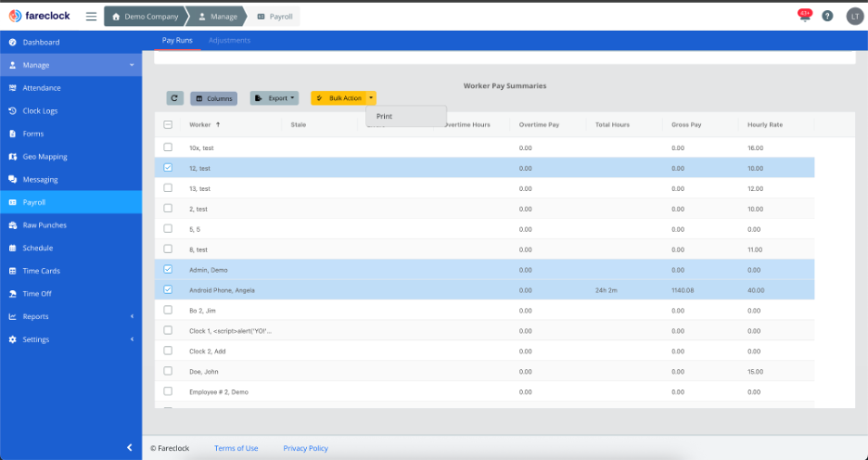Click the Clock 2, Add worker name
Image resolution: width=868 pixels, height=460 pixels.
(208, 351)
